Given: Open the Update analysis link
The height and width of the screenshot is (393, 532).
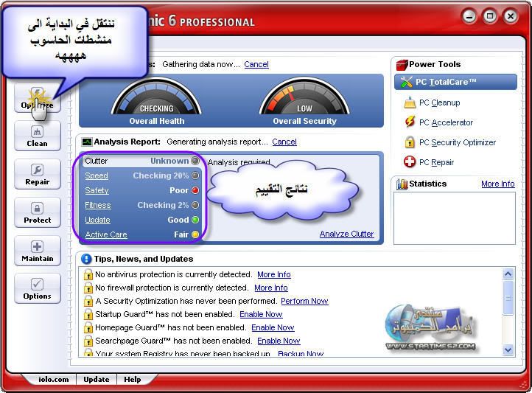Looking at the screenshot, I should 98,220.
